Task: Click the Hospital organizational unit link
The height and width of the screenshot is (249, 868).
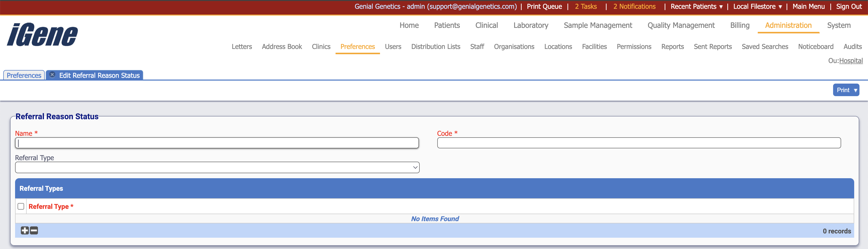Action: tap(851, 60)
